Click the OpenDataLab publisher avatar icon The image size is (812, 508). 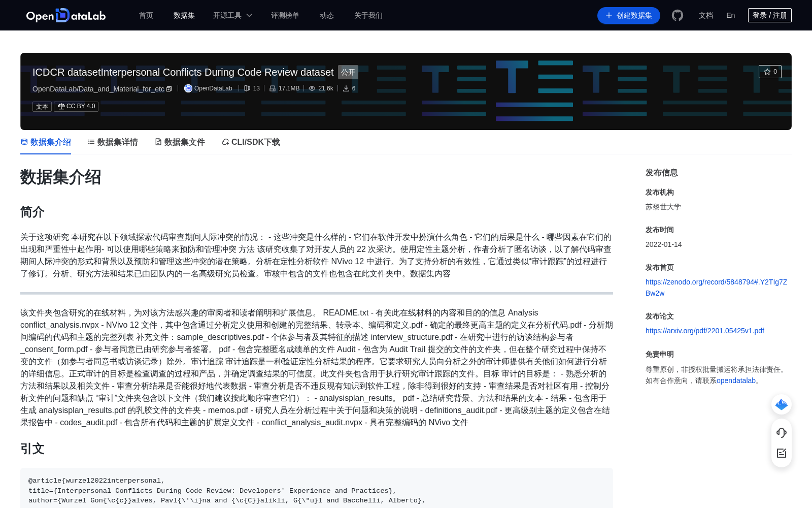coord(188,88)
